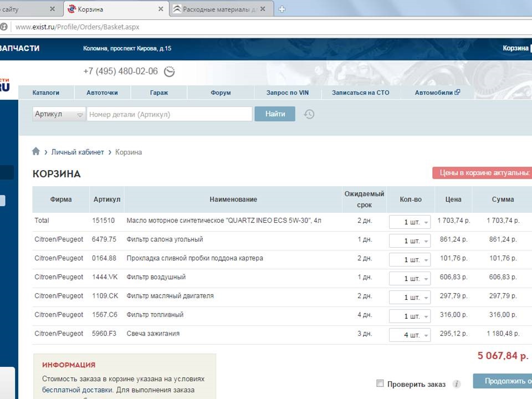This screenshot has height=399, width=532.
Task: Open the Каталоги menu
Action: tap(46, 93)
